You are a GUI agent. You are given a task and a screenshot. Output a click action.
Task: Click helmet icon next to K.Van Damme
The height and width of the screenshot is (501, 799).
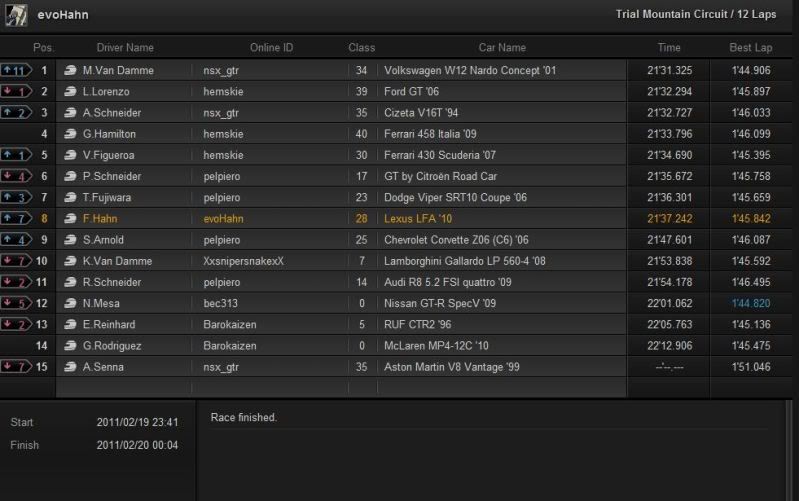point(70,261)
